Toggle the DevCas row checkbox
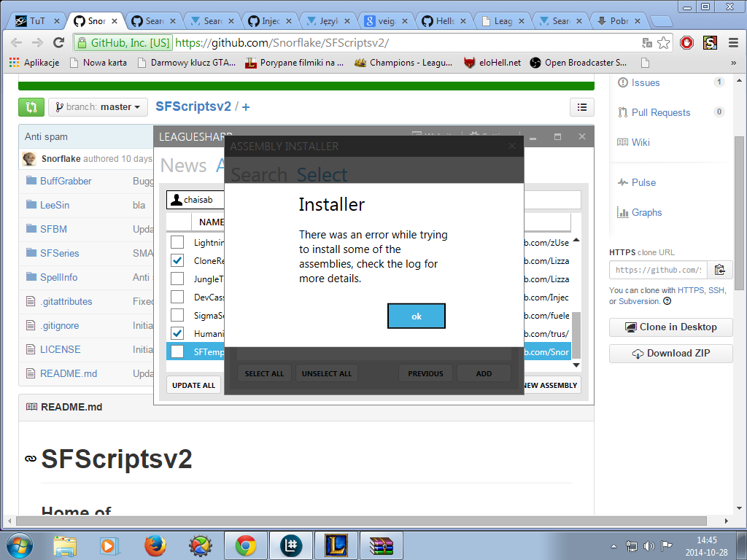The image size is (747, 560). 177,297
